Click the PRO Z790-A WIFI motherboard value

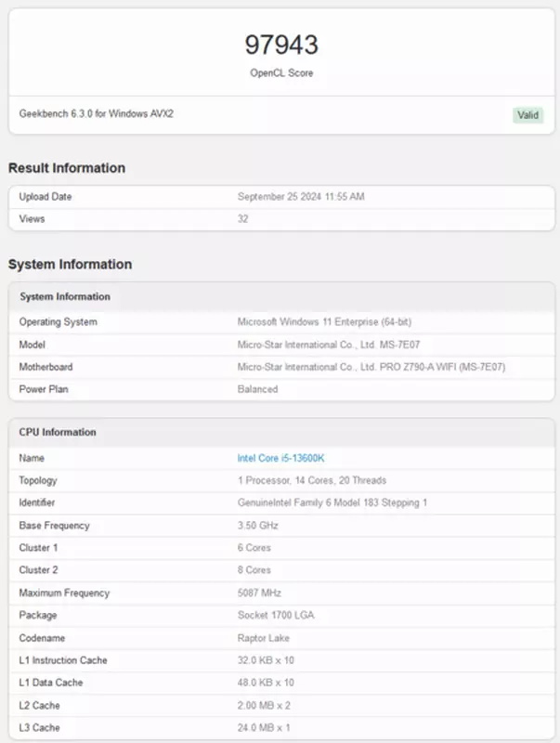[x=371, y=367]
